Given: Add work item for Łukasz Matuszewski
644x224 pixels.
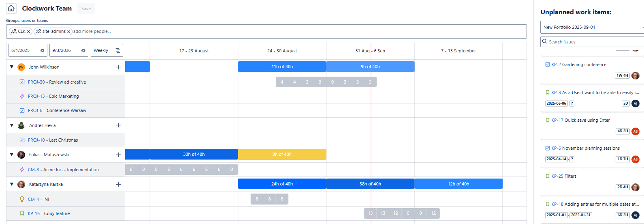Looking at the screenshot, I should pyautogui.click(x=118, y=155).
